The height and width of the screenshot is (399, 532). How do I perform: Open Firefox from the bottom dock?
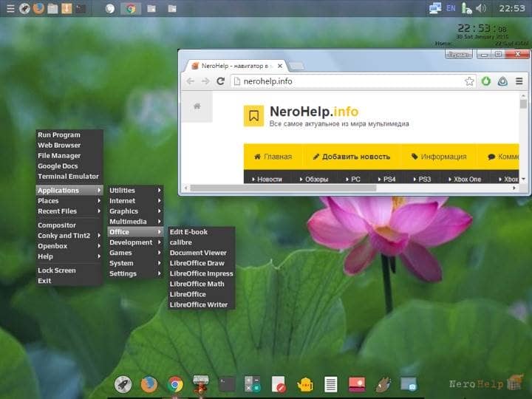[149, 384]
